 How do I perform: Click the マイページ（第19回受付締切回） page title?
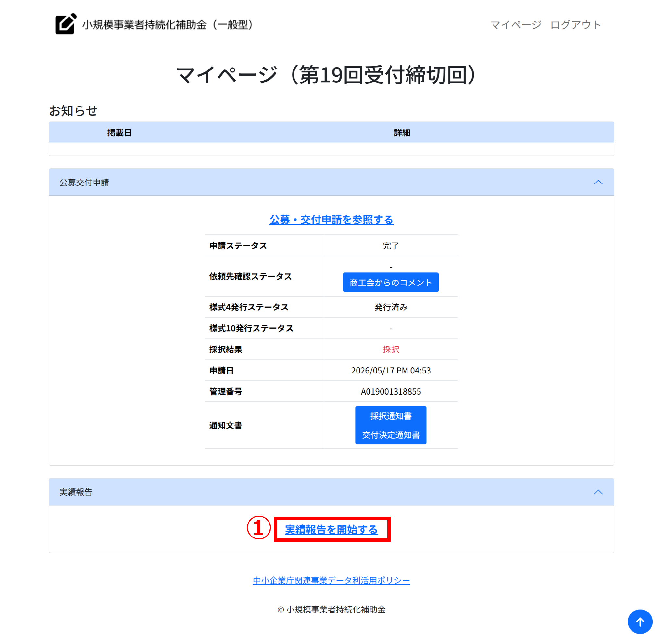327,74
